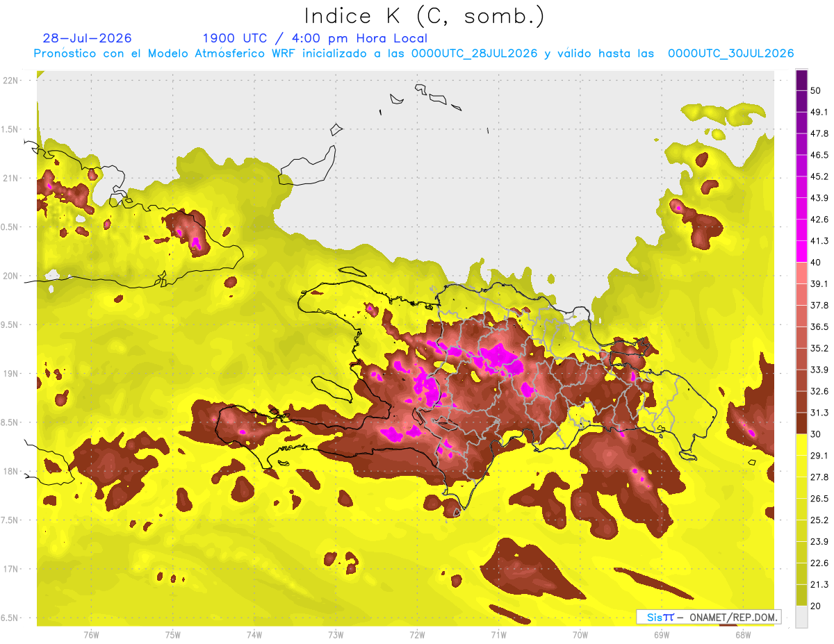Viewport: 834px width, 644px height.
Task: Click the 17N latitude axis label
Action: (10, 569)
